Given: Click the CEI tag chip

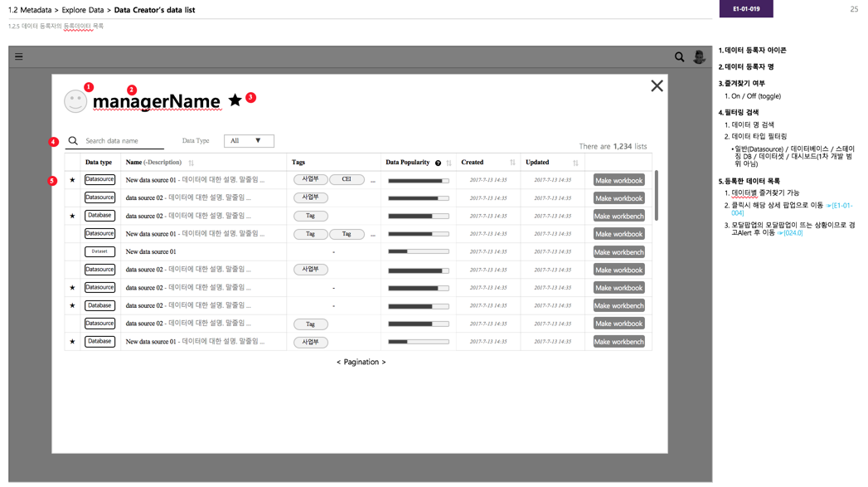Looking at the screenshot, I should (347, 179).
